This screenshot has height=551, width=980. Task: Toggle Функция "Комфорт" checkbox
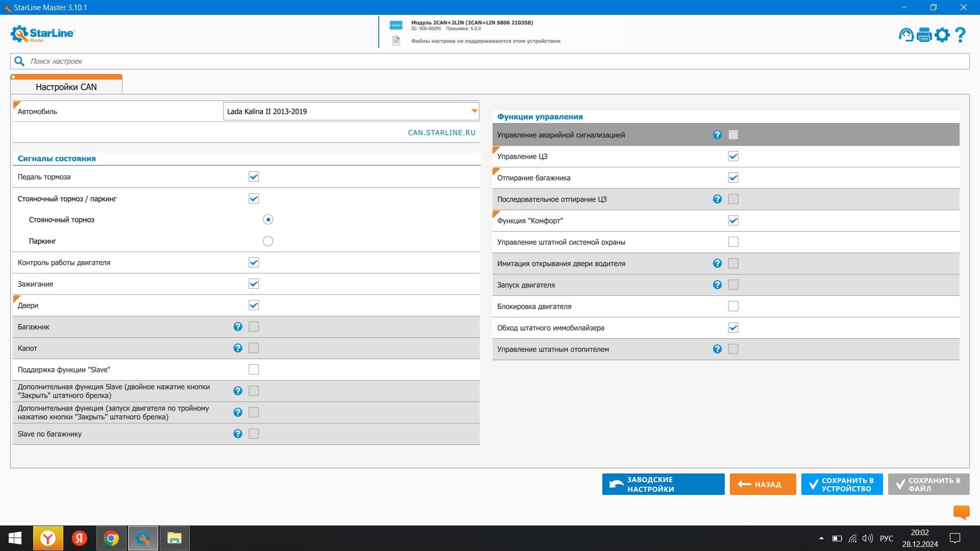pos(733,220)
